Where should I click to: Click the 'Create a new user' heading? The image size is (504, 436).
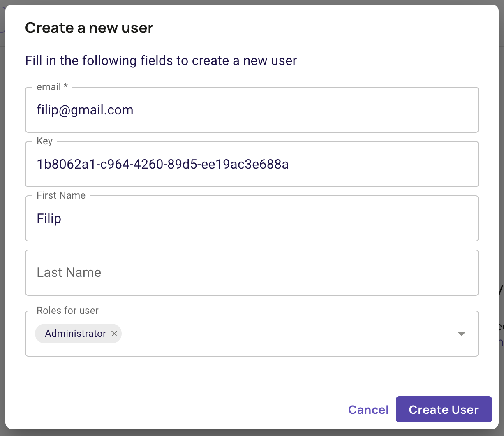[x=89, y=28]
